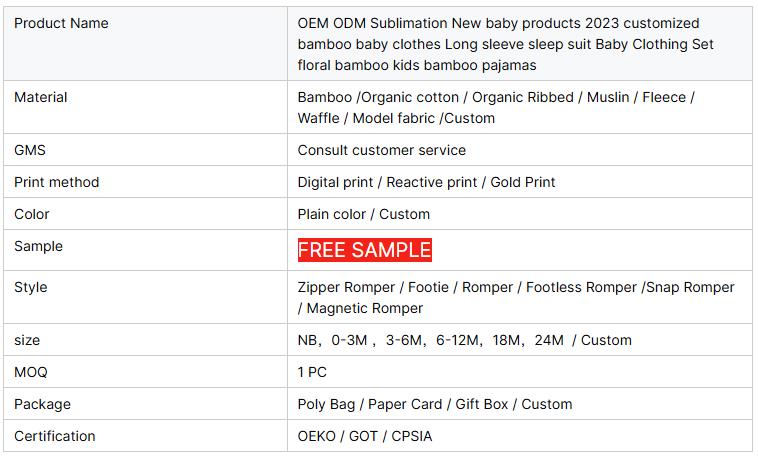
Task: Click the Package row label
Action: 42,404
